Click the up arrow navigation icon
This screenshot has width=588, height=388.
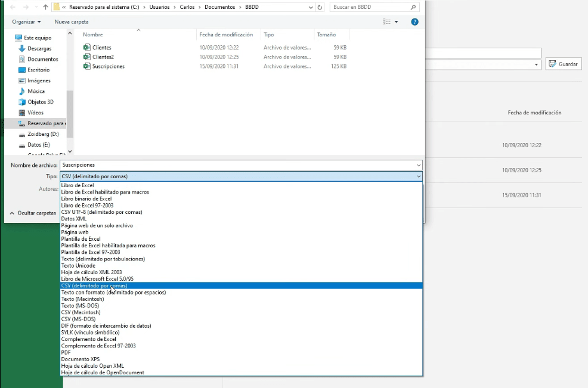[x=45, y=7]
